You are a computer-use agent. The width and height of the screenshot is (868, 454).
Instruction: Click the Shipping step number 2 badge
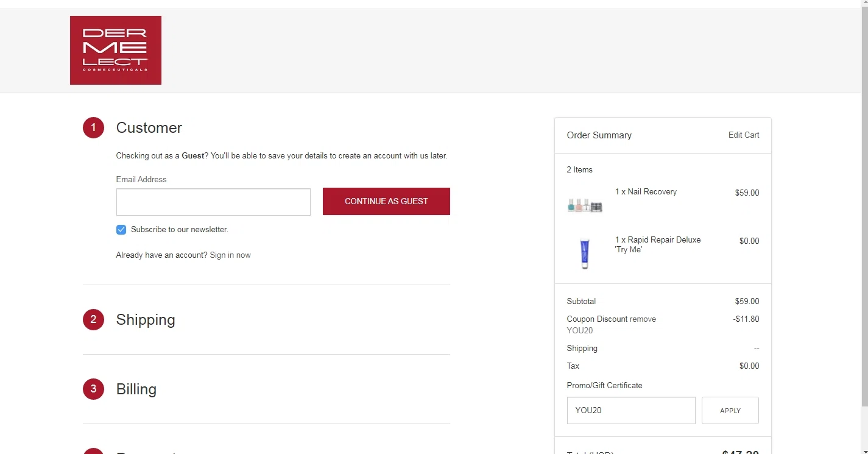[x=93, y=319]
